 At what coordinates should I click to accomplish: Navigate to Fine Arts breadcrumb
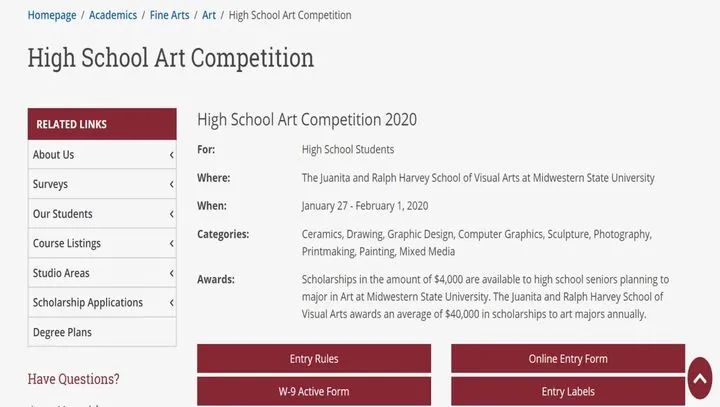click(x=169, y=15)
